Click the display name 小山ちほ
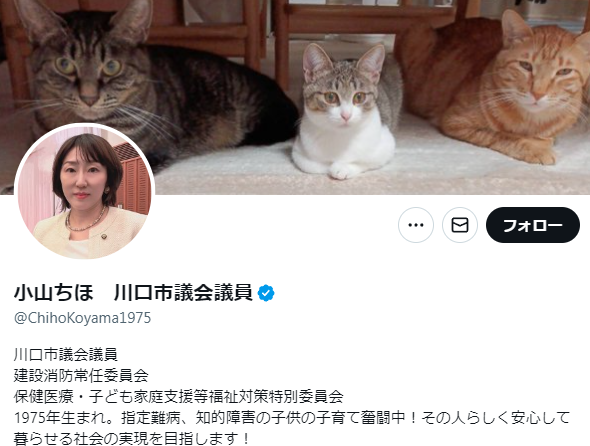This screenshot has width=590, height=446. [x=53, y=293]
